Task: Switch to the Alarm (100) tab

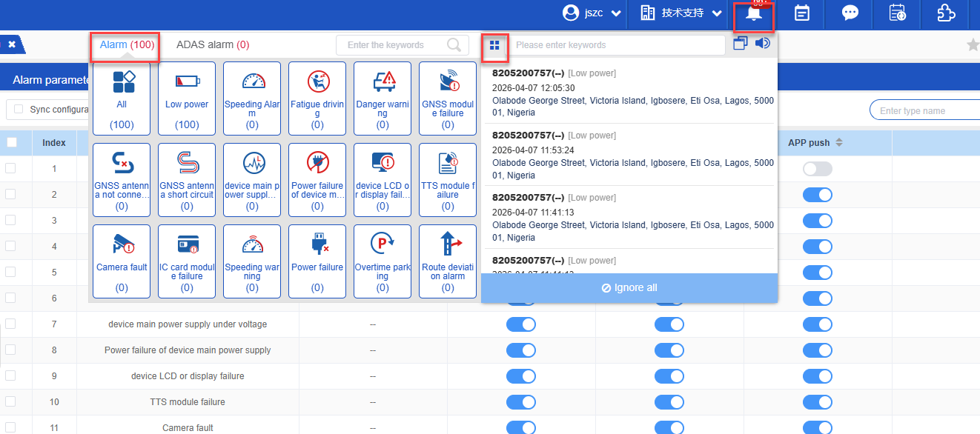Action: [x=127, y=45]
